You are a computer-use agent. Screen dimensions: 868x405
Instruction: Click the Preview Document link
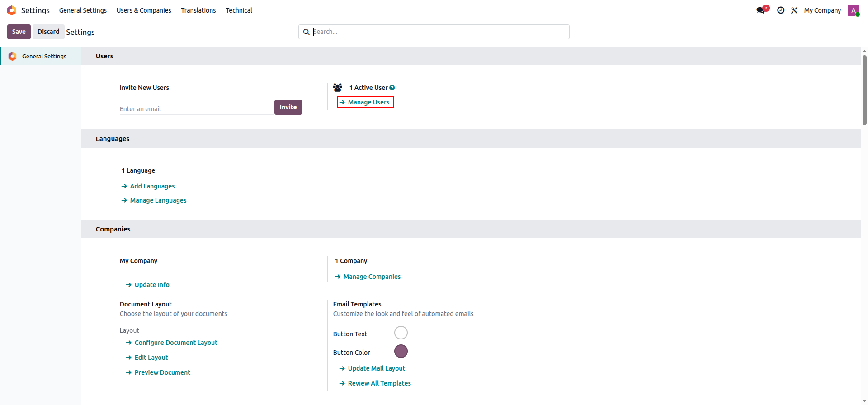158,372
